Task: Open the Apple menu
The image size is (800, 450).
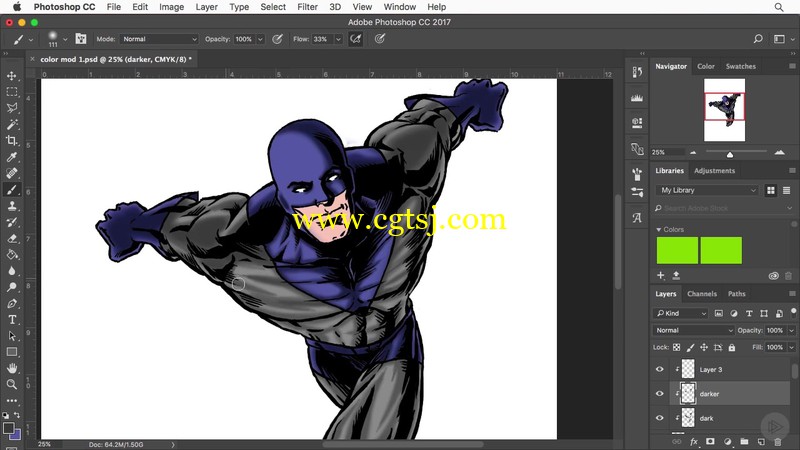Action: pos(16,7)
